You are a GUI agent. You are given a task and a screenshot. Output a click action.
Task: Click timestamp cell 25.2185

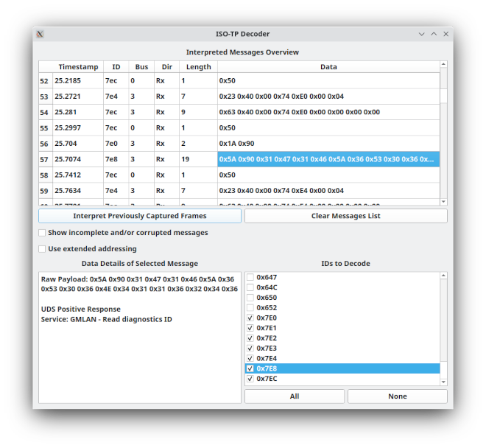coord(78,80)
